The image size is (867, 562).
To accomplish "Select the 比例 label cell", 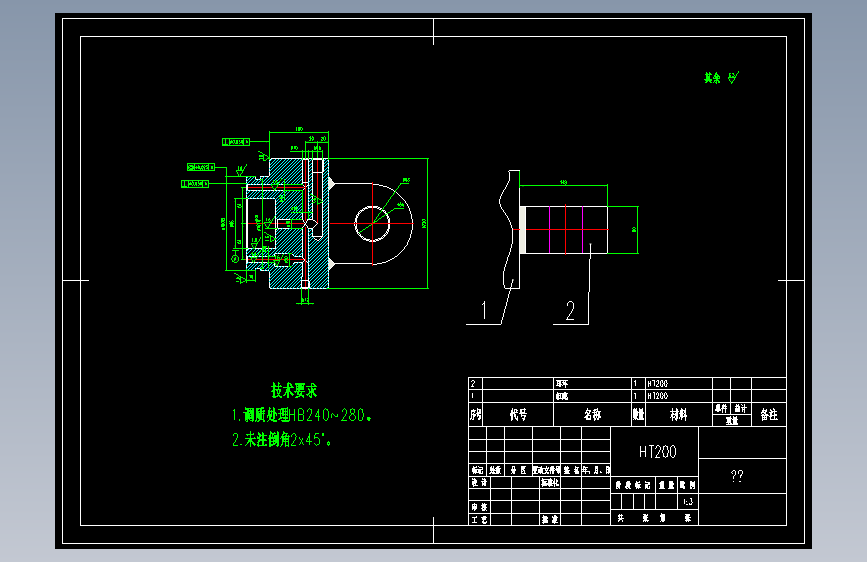I will [x=688, y=485].
